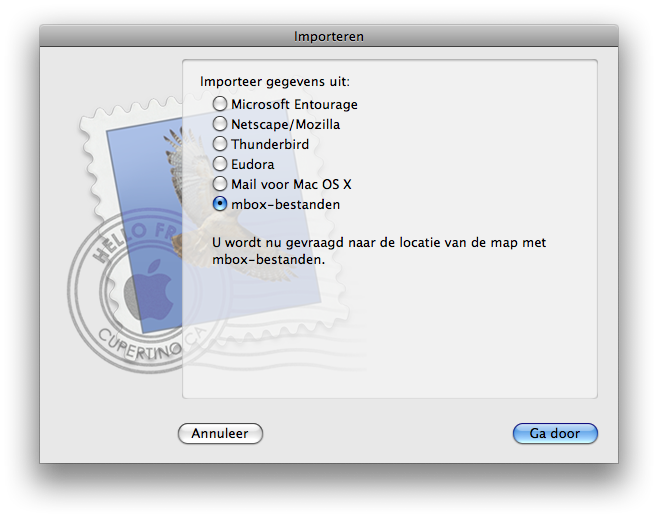Image resolution: width=658 pixels, height=518 pixels.
Task: Choose the Netscape/Mozilla radio option
Action: (220, 124)
